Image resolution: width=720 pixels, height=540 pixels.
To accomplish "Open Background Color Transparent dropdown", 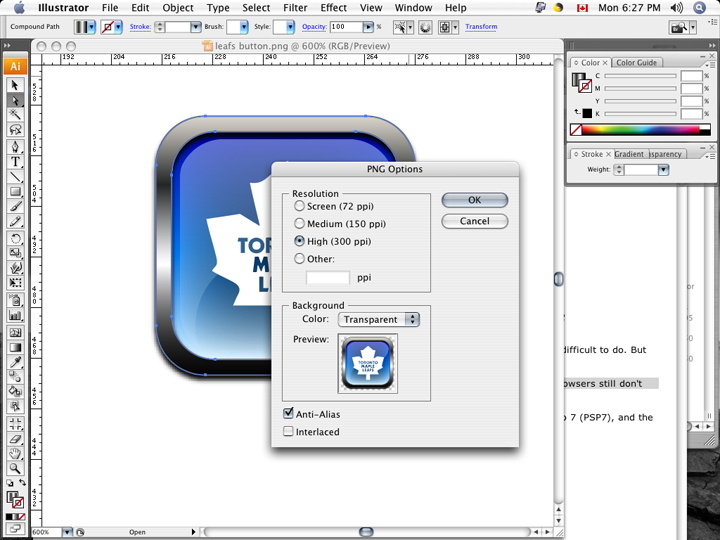I will 379,320.
